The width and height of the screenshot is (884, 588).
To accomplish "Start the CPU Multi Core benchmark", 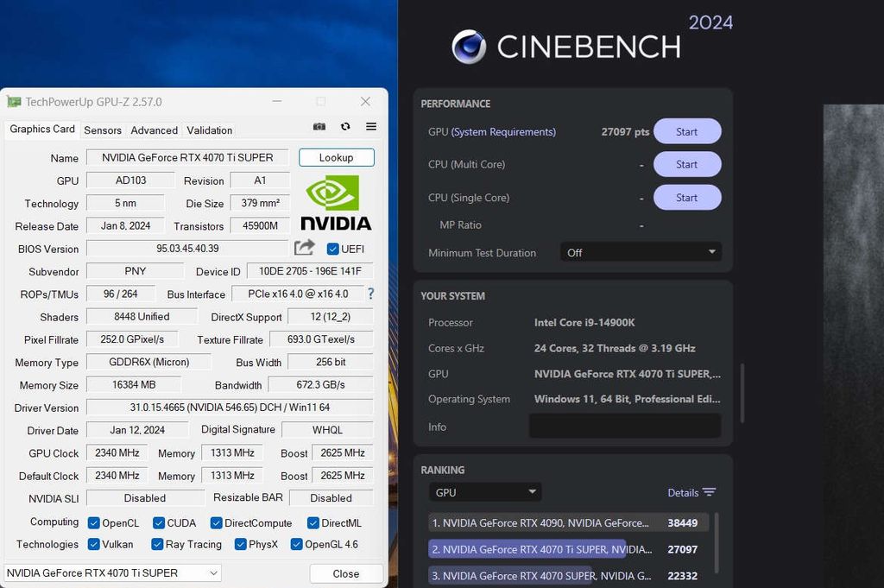I will point(687,164).
